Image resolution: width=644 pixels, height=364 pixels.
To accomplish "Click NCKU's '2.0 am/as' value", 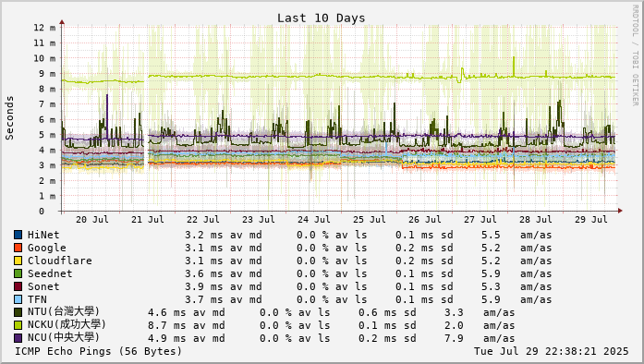I will 480,325.
